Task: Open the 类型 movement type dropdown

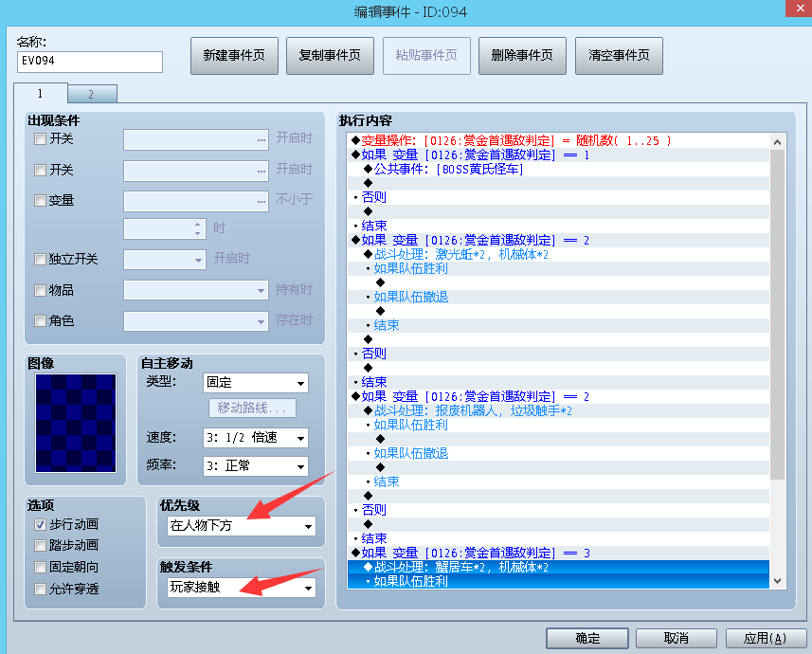Action: point(256,383)
